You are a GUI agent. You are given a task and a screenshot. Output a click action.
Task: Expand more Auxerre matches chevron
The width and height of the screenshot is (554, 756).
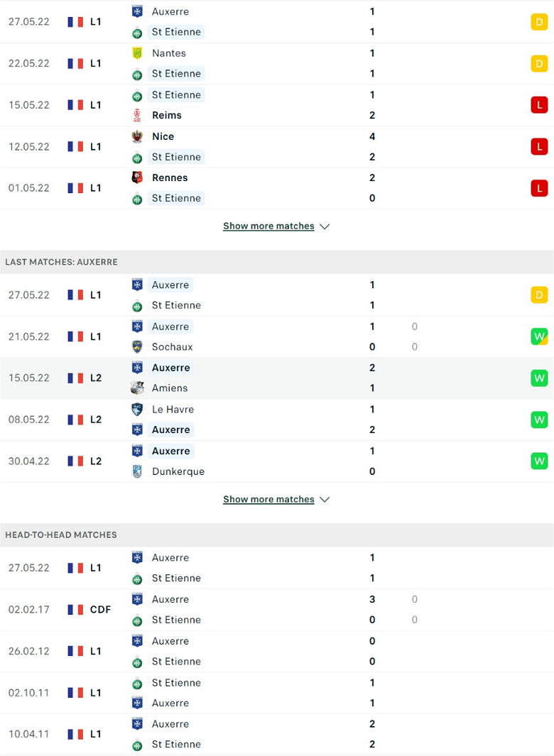tap(325, 500)
